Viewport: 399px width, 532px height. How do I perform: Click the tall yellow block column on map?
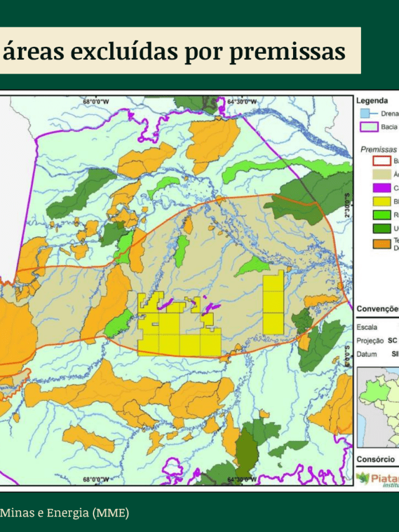[273, 302]
